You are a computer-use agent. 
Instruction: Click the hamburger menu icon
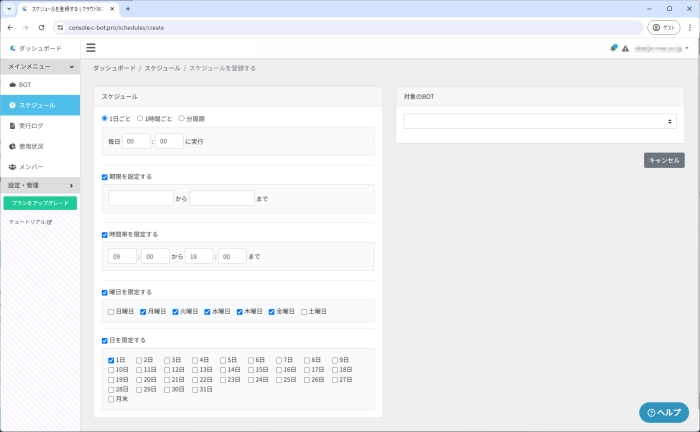click(x=91, y=47)
